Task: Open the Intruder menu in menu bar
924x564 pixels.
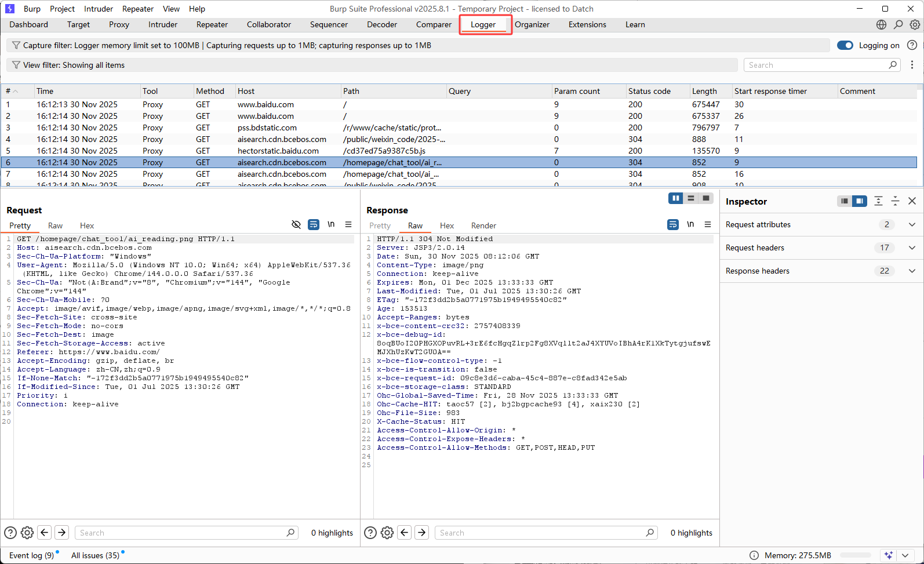Action: 99,9
